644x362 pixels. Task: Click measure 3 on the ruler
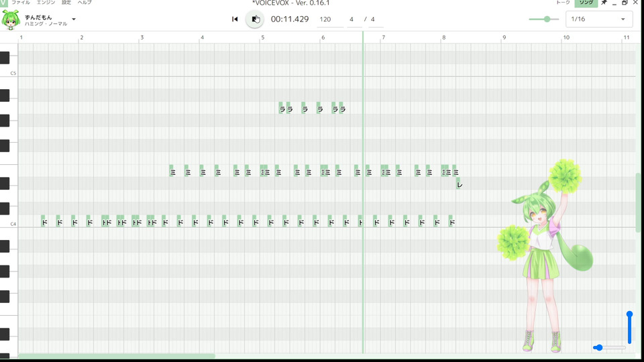pyautogui.click(x=142, y=38)
